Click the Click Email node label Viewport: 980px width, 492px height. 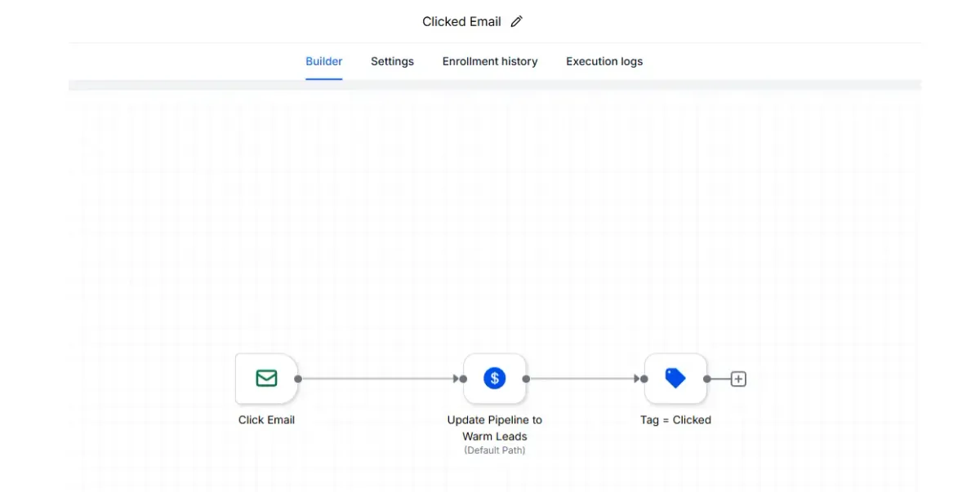pyautogui.click(x=266, y=420)
